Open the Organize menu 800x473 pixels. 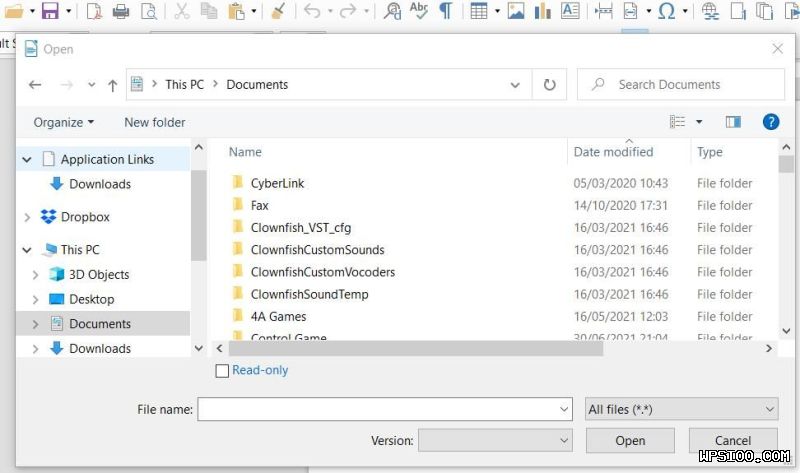point(63,122)
